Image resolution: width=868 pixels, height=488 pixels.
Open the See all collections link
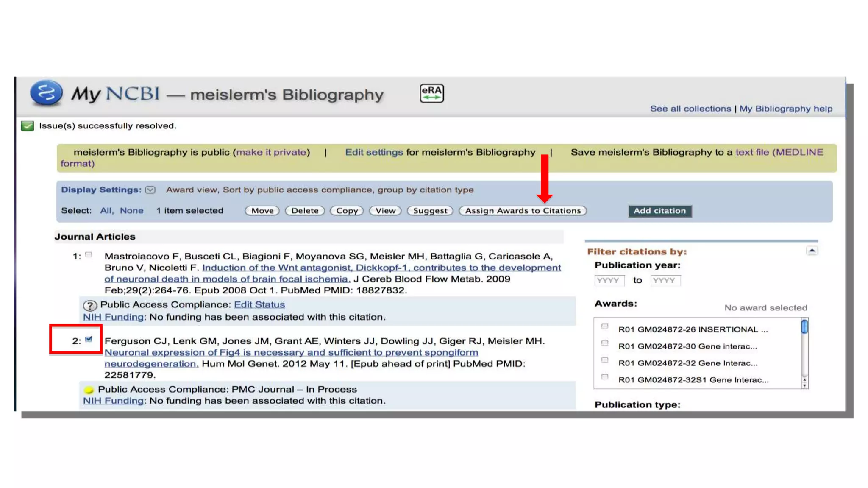click(690, 109)
